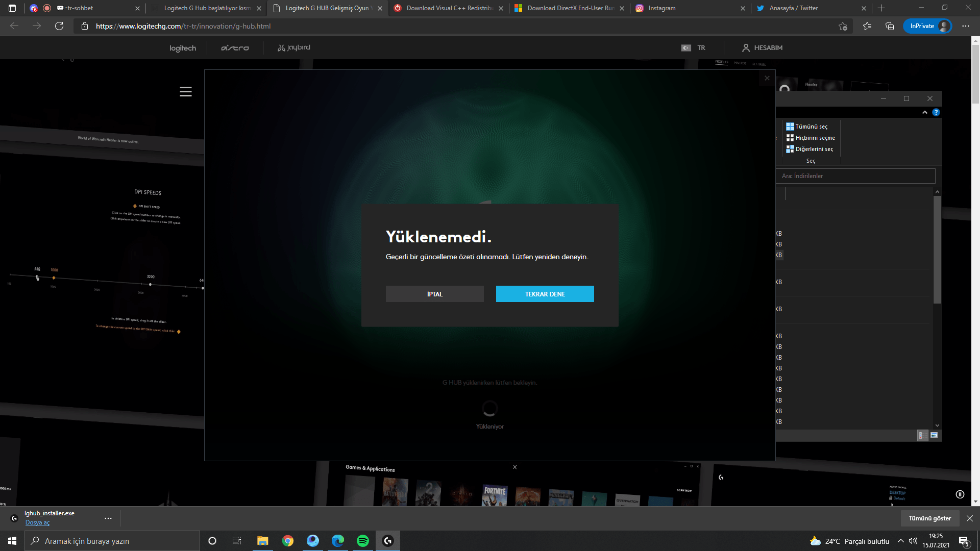980x551 pixels.
Task: Switch to the Instagram tab
Action: [x=691, y=8]
